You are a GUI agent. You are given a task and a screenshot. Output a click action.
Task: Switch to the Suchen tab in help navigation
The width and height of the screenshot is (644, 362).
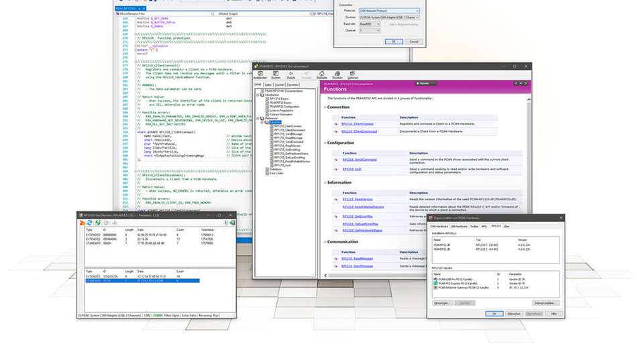[280, 84]
